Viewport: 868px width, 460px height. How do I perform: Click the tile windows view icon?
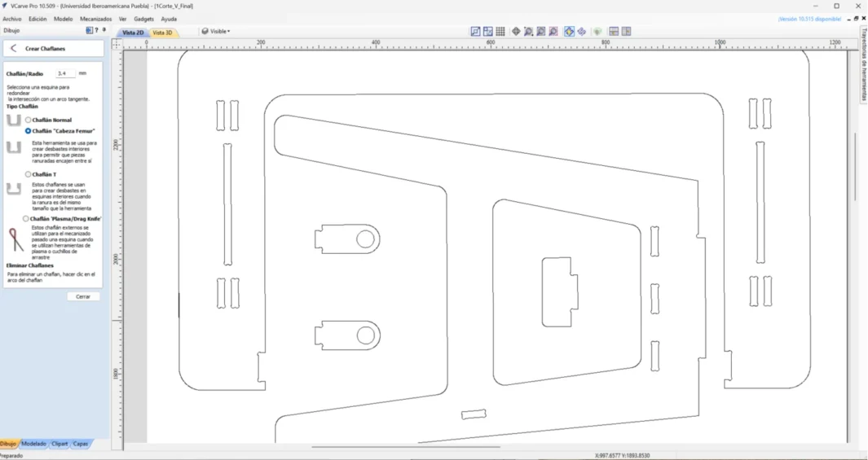coord(487,32)
